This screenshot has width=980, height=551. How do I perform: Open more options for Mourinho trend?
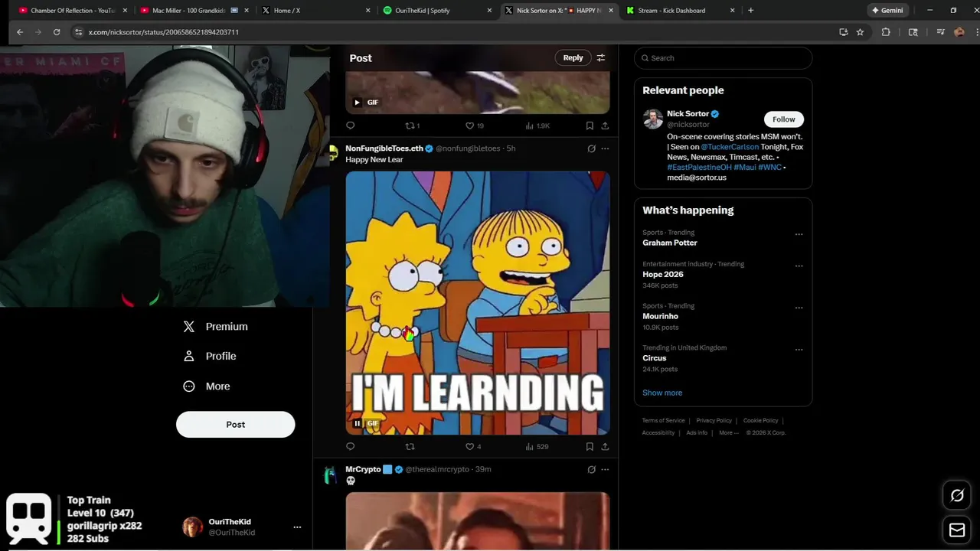[x=799, y=308]
